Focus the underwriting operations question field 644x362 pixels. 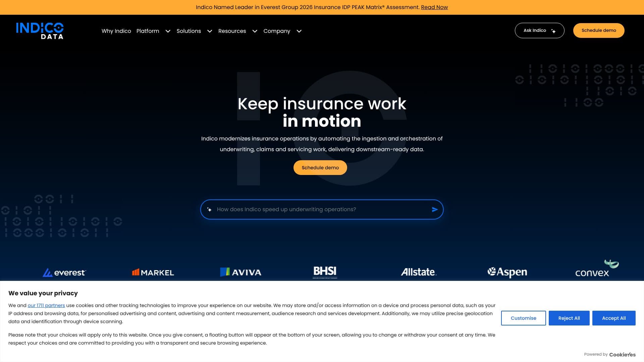322,209
